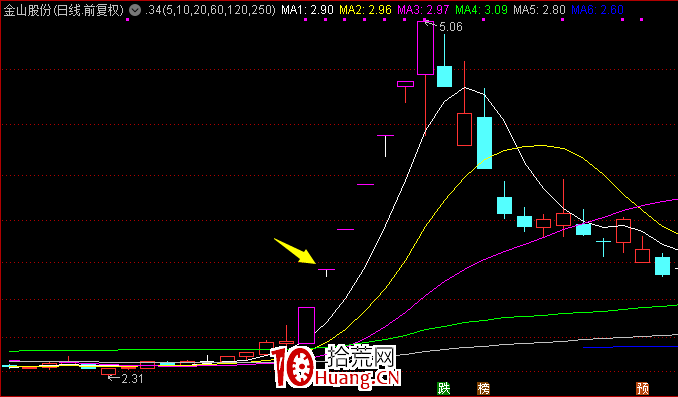
Task: Select the blue MA6: 2.60 legend label
Action: (x=597, y=10)
